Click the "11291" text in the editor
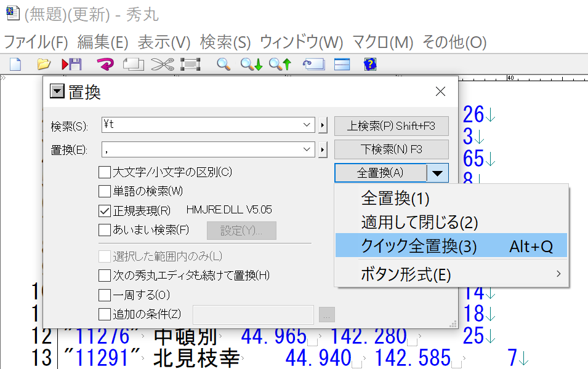Screen dimensions: 588x369 (x=102, y=358)
